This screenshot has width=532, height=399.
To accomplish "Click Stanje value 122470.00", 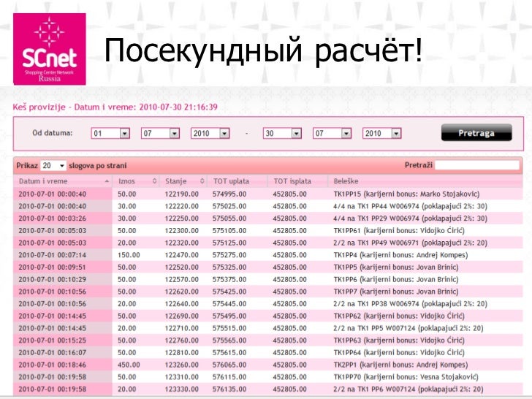I will click(181, 255).
